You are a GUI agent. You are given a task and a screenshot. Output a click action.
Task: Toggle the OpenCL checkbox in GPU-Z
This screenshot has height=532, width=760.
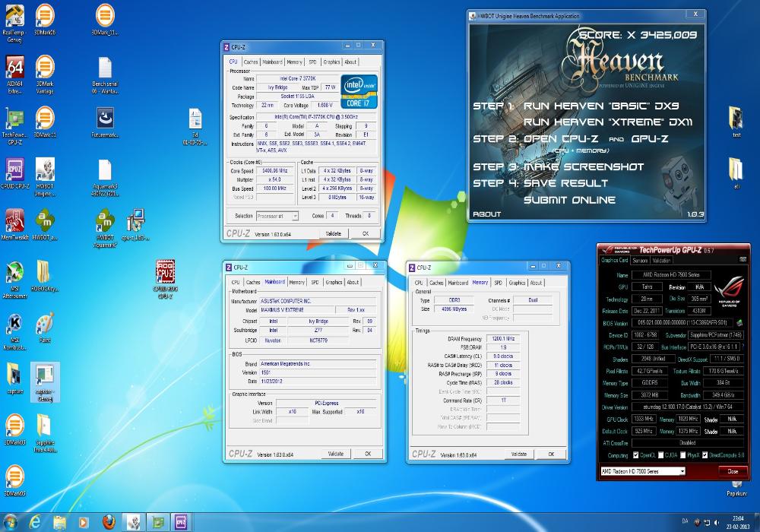tap(635, 455)
